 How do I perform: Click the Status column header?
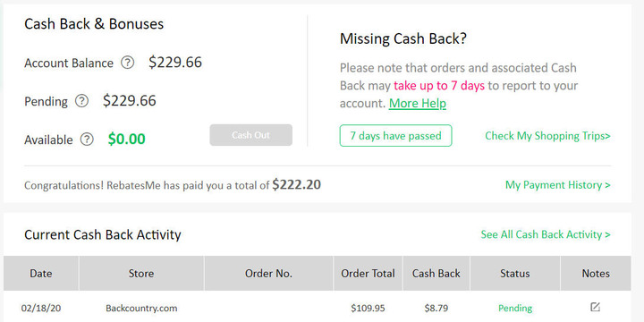click(515, 274)
